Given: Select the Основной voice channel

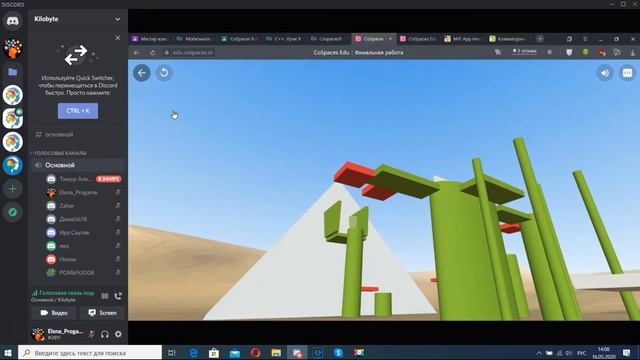Looking at the screenshot, I should click(x=78, y=165).
